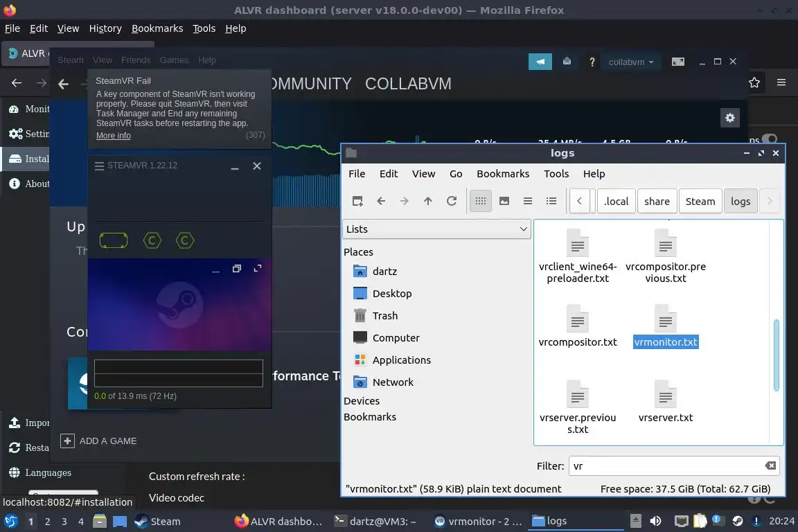
Task: Open the Firefox hamburger menu
Action: 781,82
